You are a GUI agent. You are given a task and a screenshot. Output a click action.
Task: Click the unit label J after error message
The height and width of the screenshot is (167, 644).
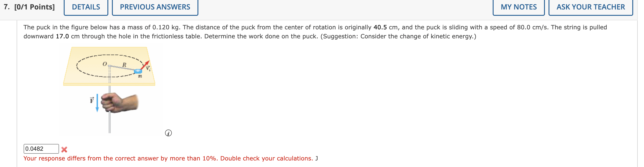tap(317, 158)
